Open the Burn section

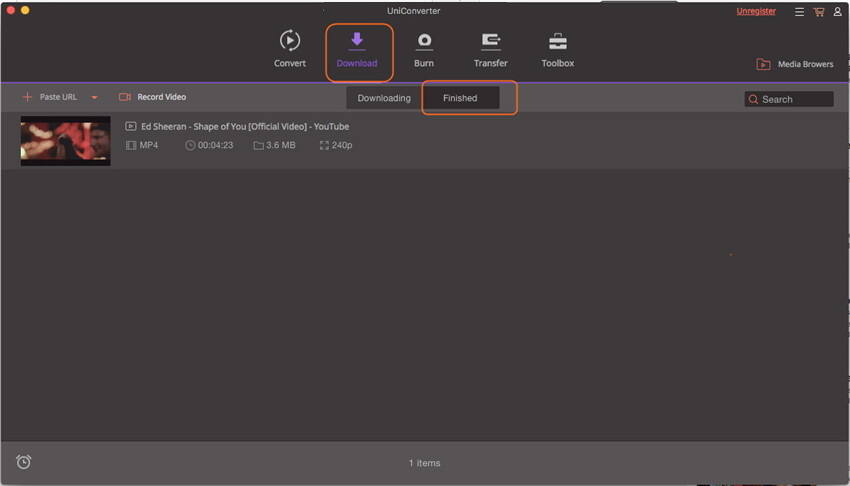point(423,49)
